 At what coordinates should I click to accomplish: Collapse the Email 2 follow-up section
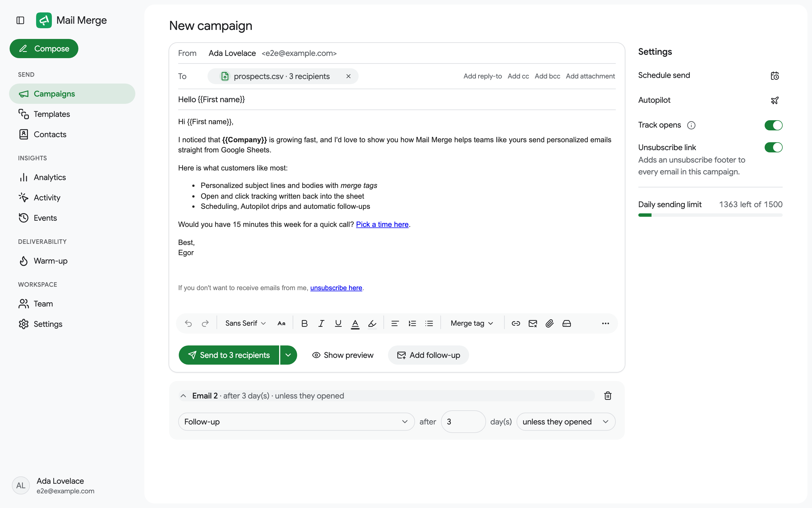pos(183,396)
